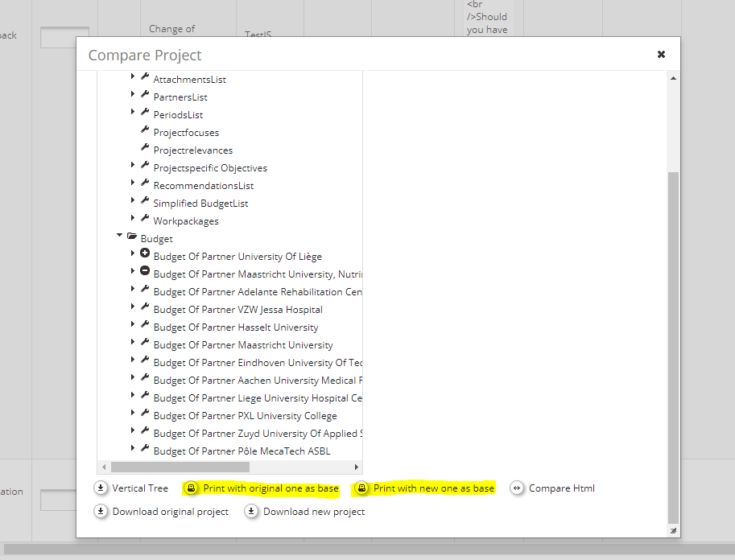Click the Compare Html arrows icon
735x560 pixels.
tap(517, 488)
